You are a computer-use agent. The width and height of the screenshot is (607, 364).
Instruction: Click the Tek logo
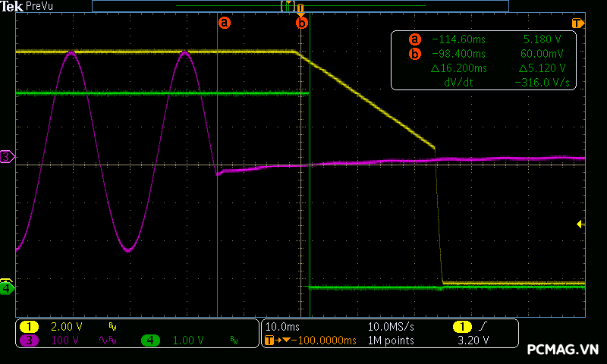tap(12, 6)
